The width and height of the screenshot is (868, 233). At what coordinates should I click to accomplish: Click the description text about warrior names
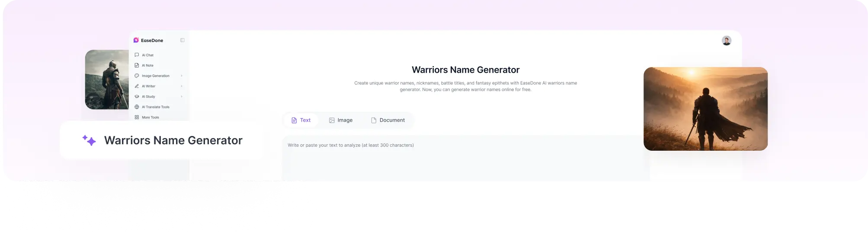coord(465,86)
